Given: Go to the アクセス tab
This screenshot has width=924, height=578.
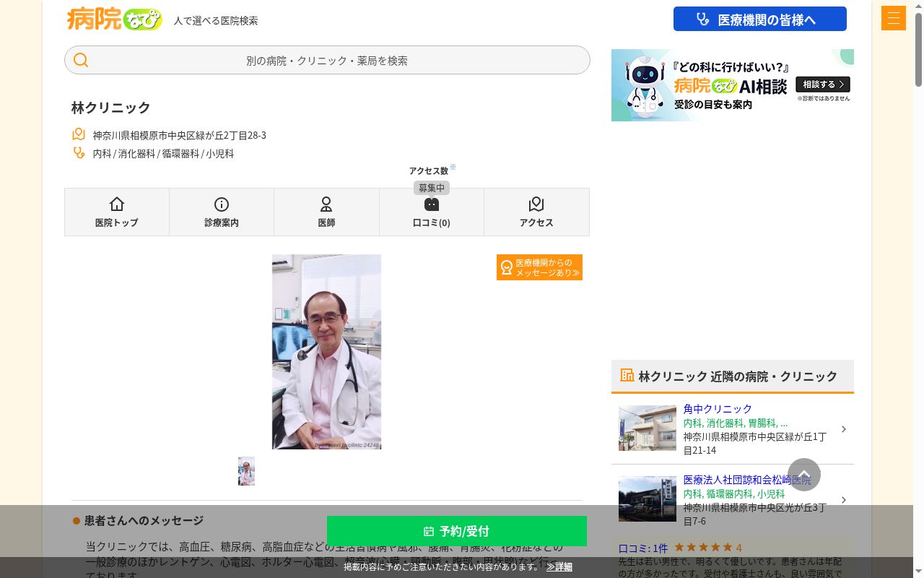Looking at the screenshot, I should point(536,212).
